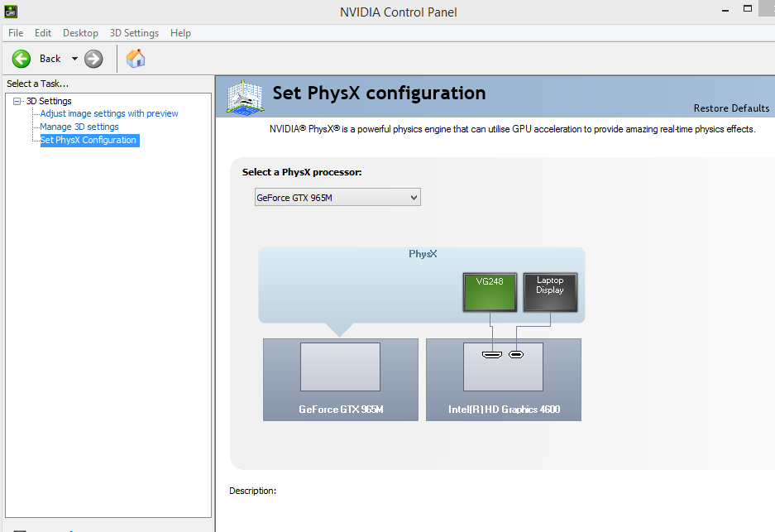The width and height of the screenshot is (775, 532).
Task: Open the PhysX processor combo box
Action: [x=337, y=197]
